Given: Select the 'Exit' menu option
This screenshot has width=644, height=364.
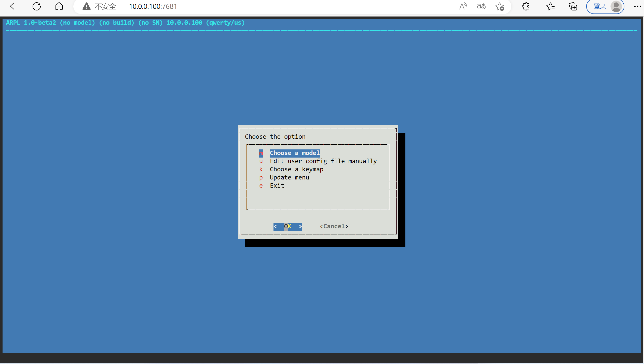Looking at the screenshot, I should click(x=277, y=186).
